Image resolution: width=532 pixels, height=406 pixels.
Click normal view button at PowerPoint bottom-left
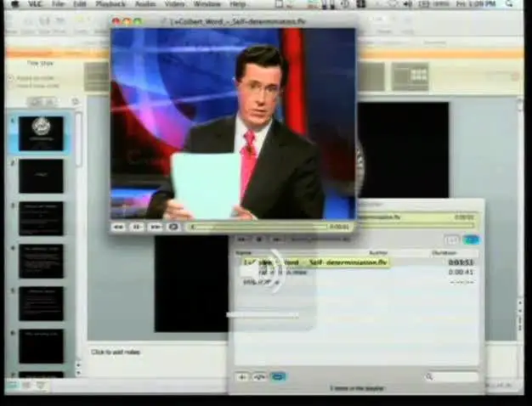(x=12, y=385)
